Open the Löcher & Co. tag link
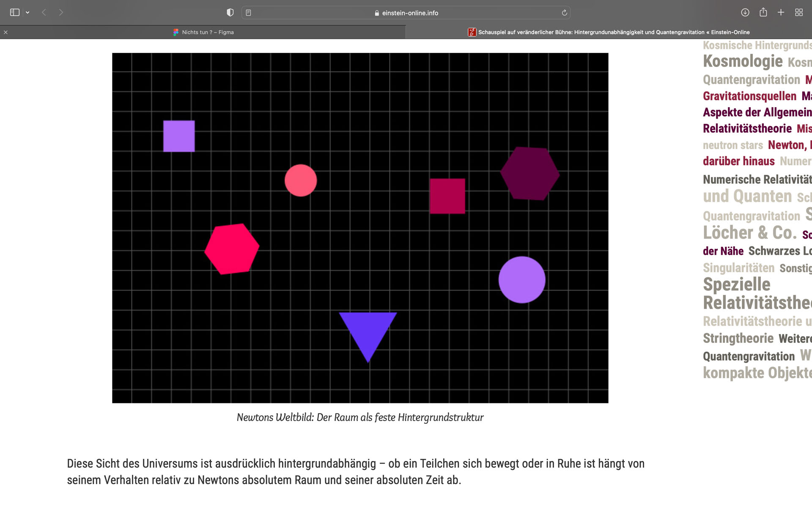The width and height of the screenshot is (812, 508). point(750,233)
